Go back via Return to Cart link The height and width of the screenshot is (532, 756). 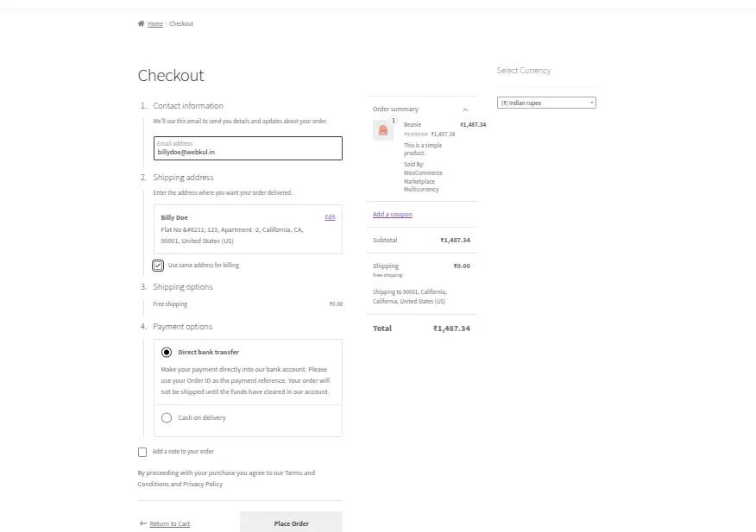tap(170, 523)
